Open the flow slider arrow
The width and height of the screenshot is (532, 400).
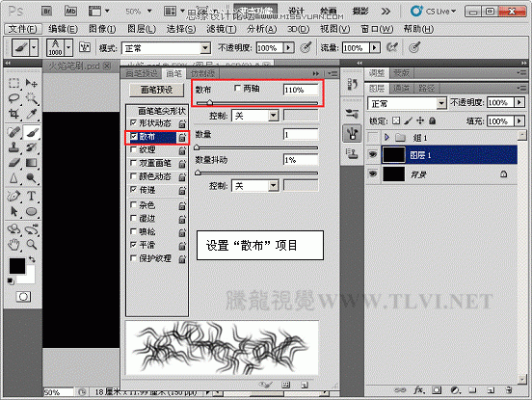coord(374,48)
